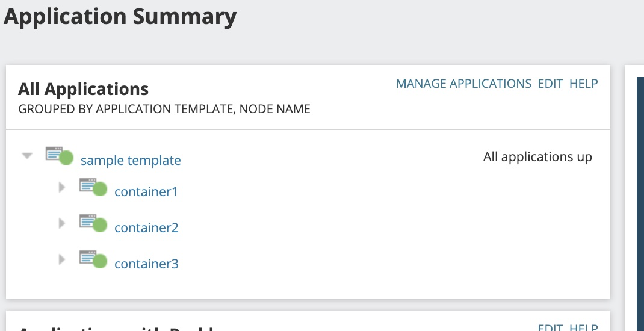The width and height of the screenshot is (644, 331).
Task: Click the sample template application status icon
Action: pyautogui.click(x=59, y=155)
